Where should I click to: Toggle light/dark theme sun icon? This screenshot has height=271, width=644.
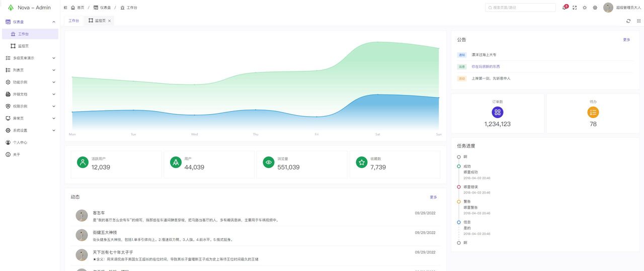click(585, 8)
